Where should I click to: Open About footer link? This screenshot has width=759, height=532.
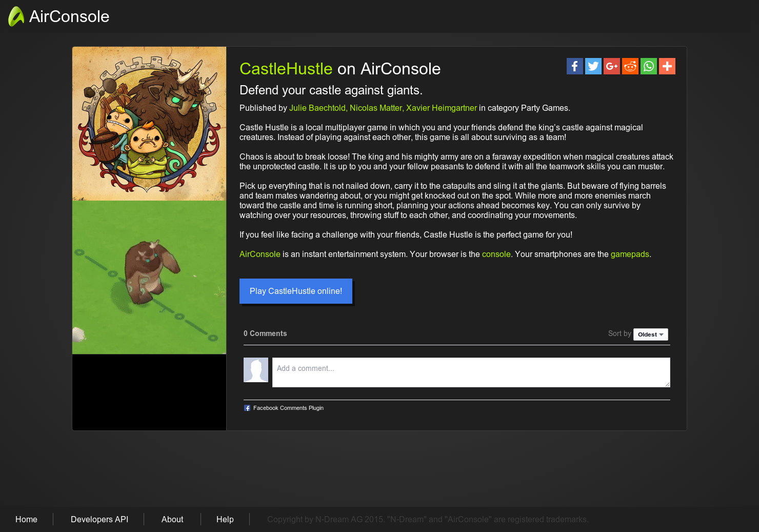[172, 519]
